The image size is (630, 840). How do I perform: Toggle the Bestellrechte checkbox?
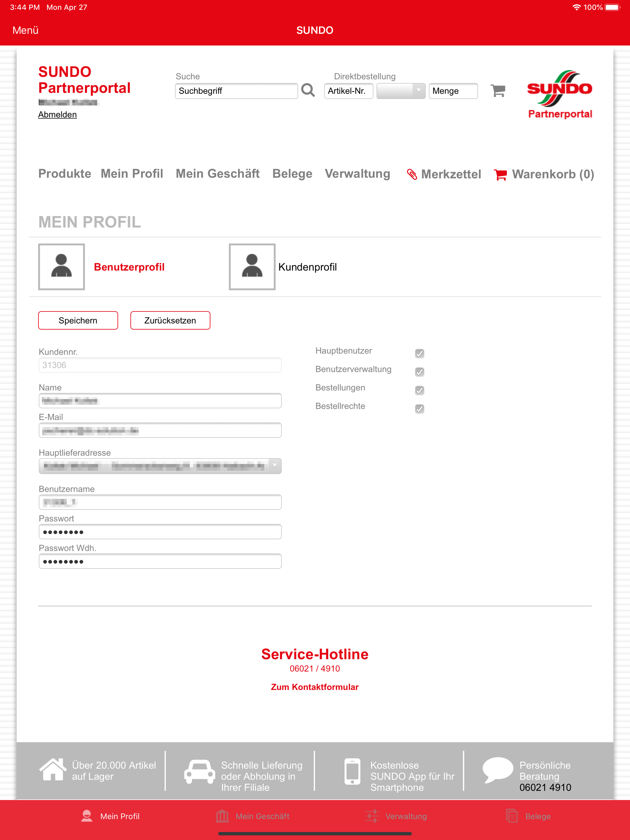click(420, 409)
